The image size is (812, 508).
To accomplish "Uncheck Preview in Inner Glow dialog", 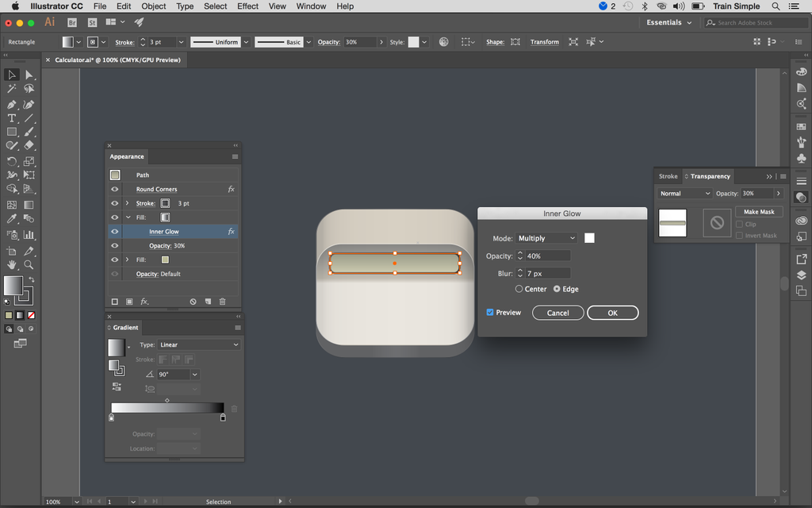I will (490, 312).
